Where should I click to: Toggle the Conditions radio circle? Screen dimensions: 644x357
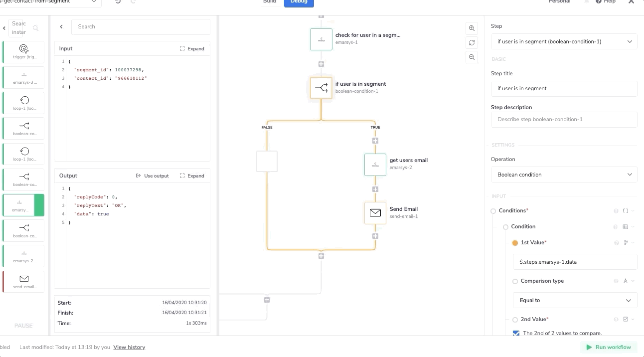point(493,211)
